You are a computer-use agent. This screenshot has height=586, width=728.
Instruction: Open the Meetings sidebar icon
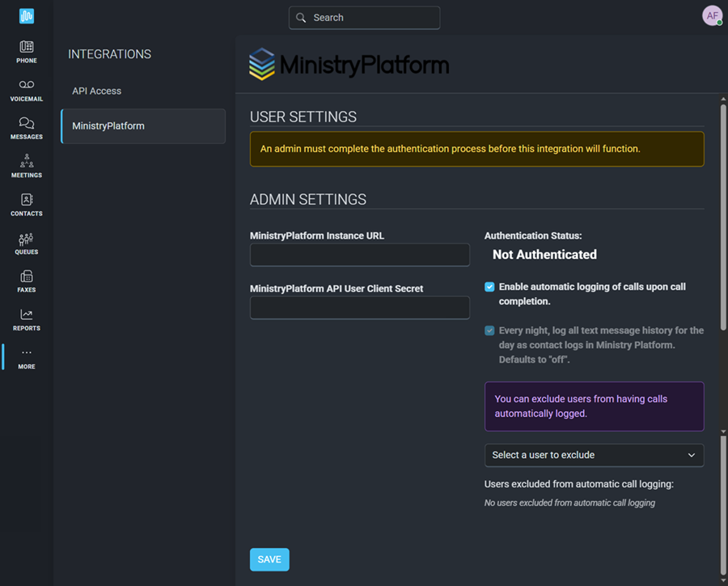point(27,161)
